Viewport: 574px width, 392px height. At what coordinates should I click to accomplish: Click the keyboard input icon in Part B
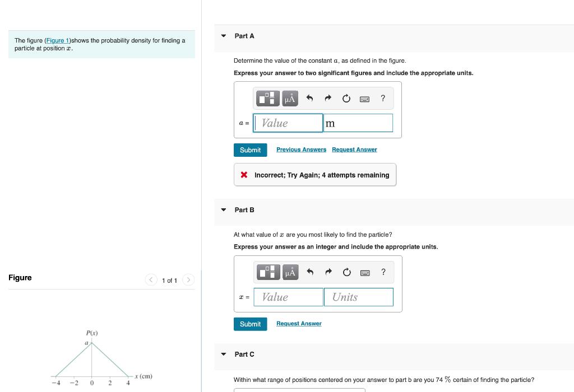pyautogui.click(x=364, y=272)
